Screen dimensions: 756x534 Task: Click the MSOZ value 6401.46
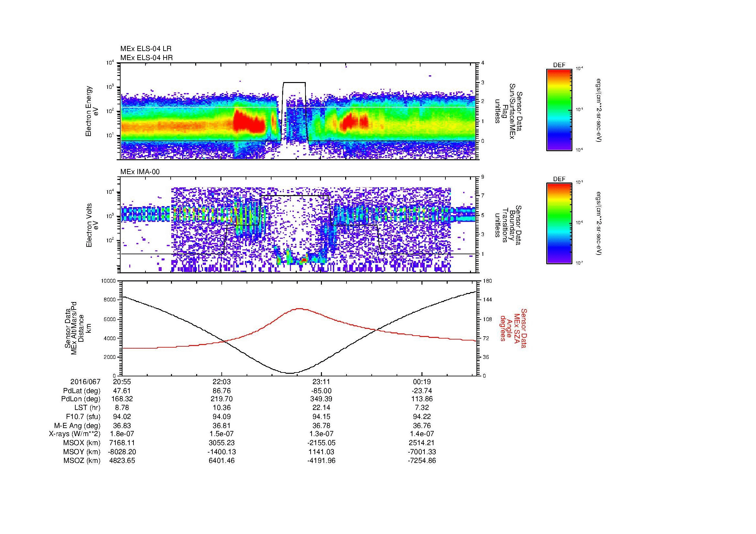[x=222, y=461]
